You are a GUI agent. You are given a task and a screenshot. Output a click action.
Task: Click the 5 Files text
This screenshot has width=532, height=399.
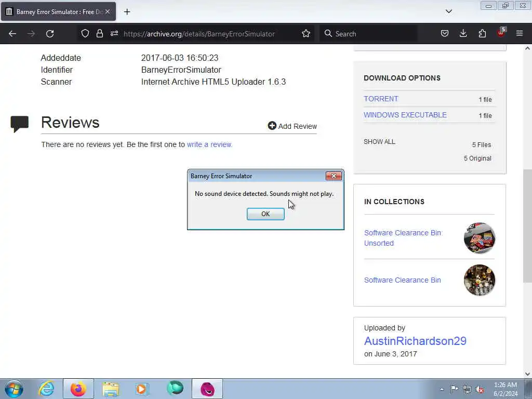[x=482, y=145]
